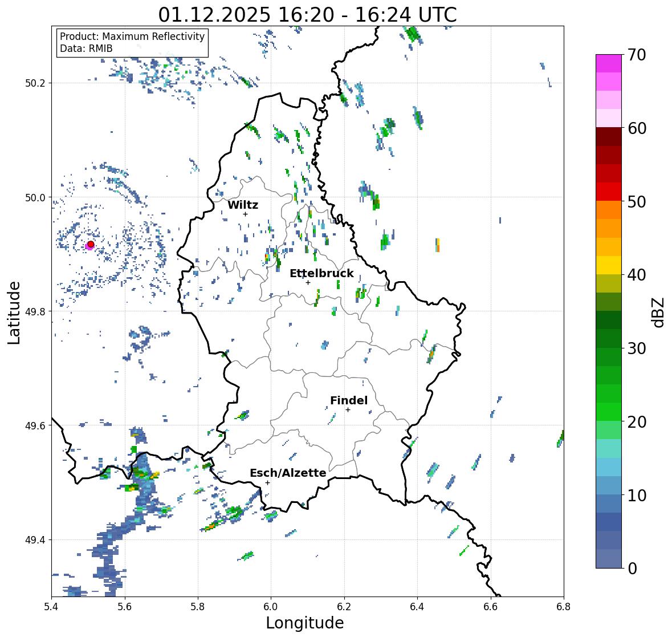Click the yellow colorbar segment near 40
The image size is (672, 637).
pyautogui.click(x=609, y=265)
